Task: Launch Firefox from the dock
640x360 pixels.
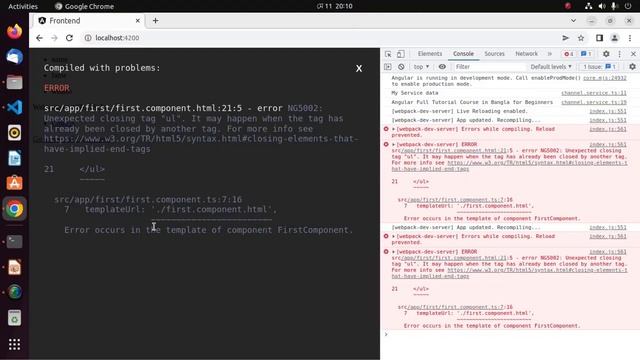Action: coord(14,31)
